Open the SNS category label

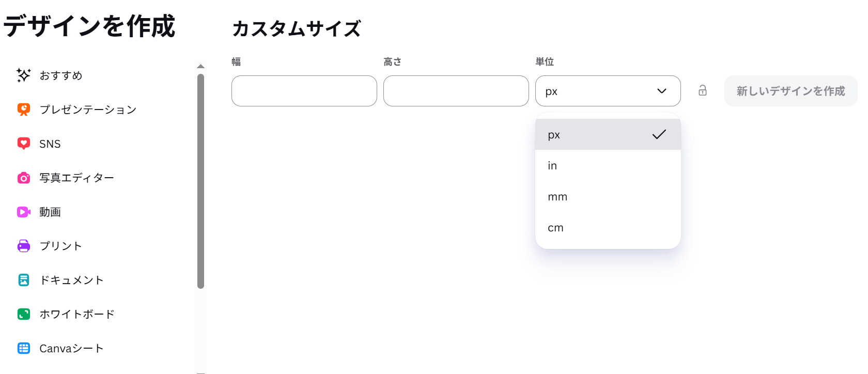(x=50, y=144)
